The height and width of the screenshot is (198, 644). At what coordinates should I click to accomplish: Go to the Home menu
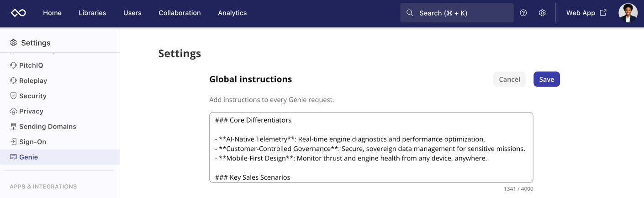tap(52, 13)
